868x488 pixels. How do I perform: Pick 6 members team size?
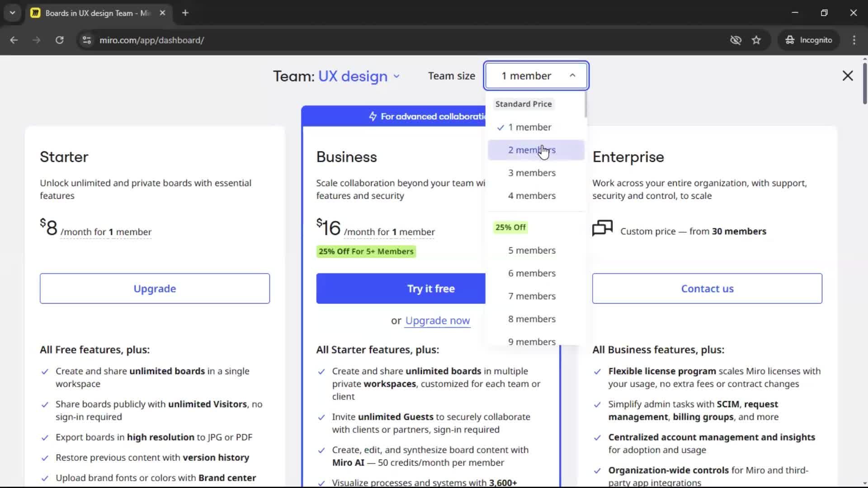point(536,273)
